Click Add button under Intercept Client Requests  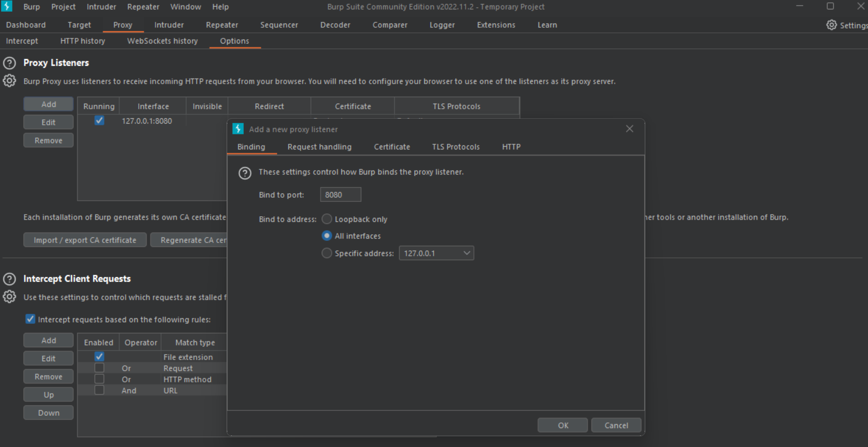(x=49, y=341)
